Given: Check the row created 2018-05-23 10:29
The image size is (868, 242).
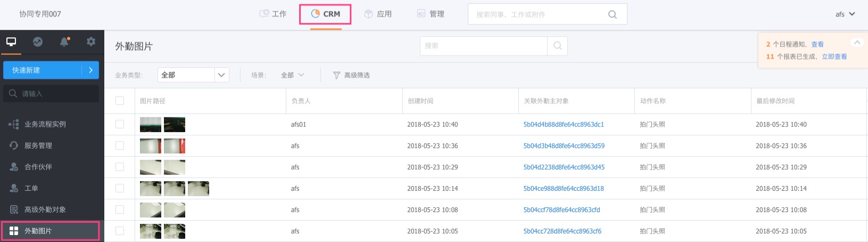Looking at the screenshot, I should tap(120, 167).
